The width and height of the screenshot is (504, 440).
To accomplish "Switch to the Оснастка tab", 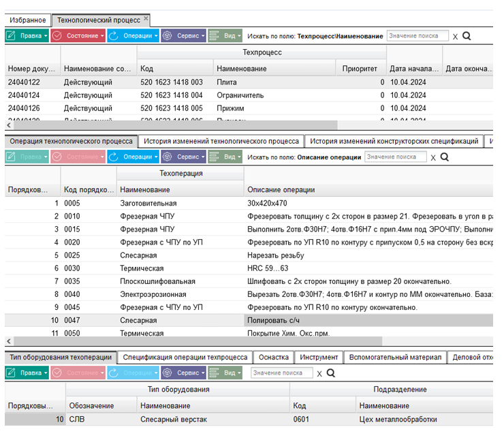I will pyautogui.click(x=274, y=358).
